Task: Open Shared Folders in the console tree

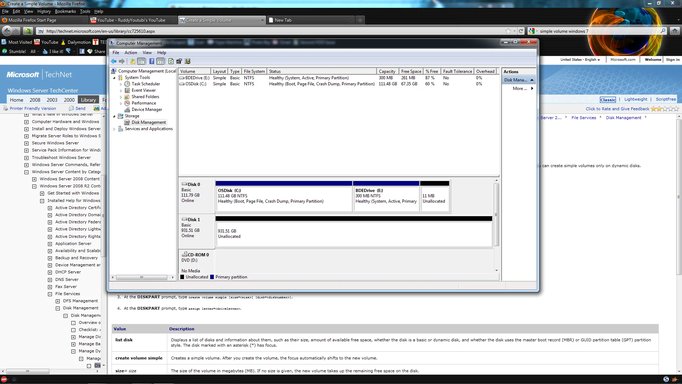Action: [x=145, y=97]
